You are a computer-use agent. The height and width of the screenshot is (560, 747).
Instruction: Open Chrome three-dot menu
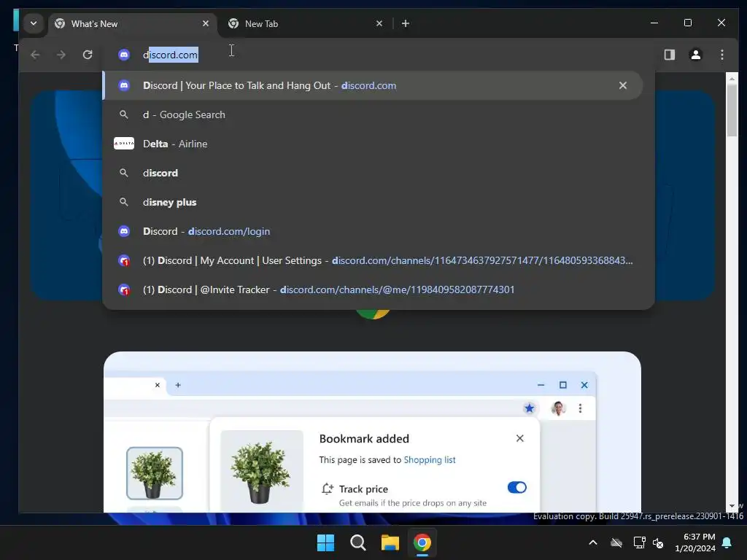point(721,55)
